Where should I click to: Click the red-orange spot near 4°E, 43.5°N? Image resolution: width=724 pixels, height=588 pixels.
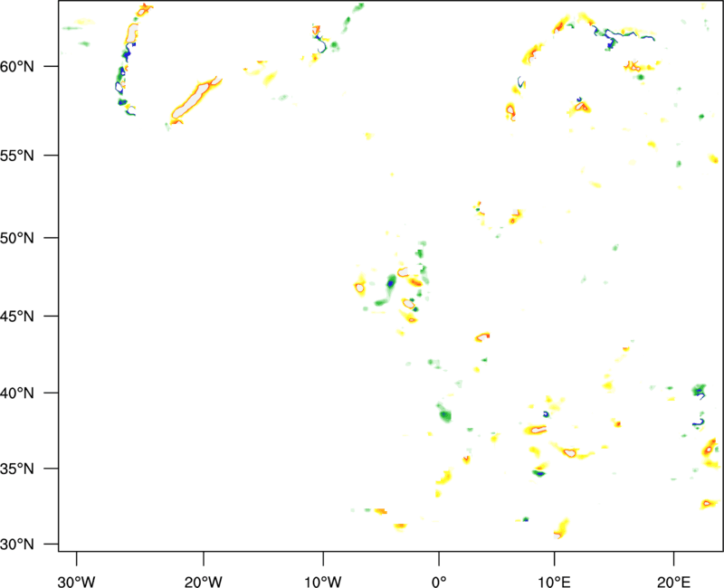tap(484, 337)
